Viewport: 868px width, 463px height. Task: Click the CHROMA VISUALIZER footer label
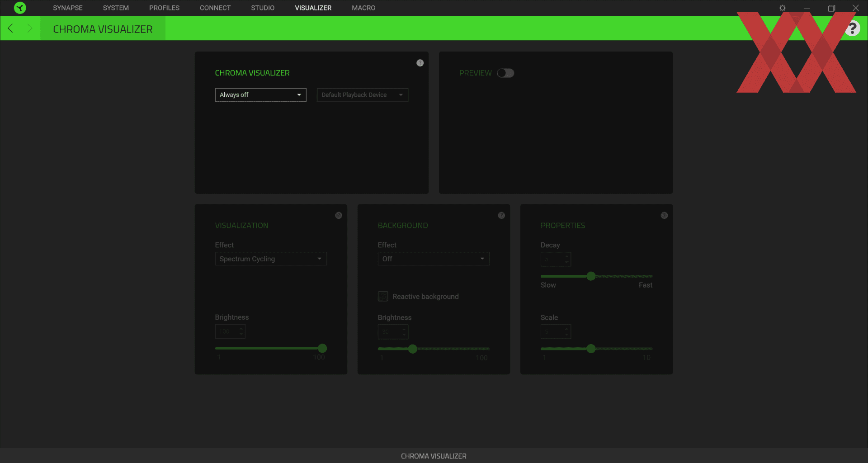[x=434, y=456]
